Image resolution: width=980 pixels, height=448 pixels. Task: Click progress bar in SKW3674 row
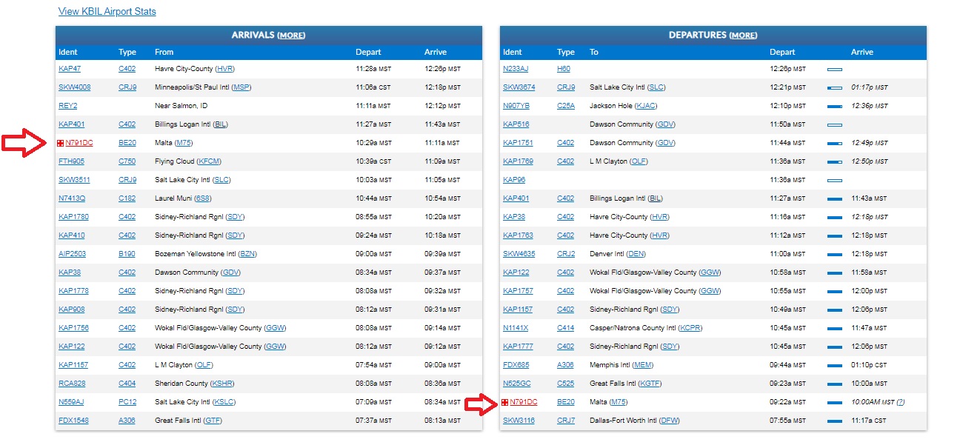click(835, 87)
